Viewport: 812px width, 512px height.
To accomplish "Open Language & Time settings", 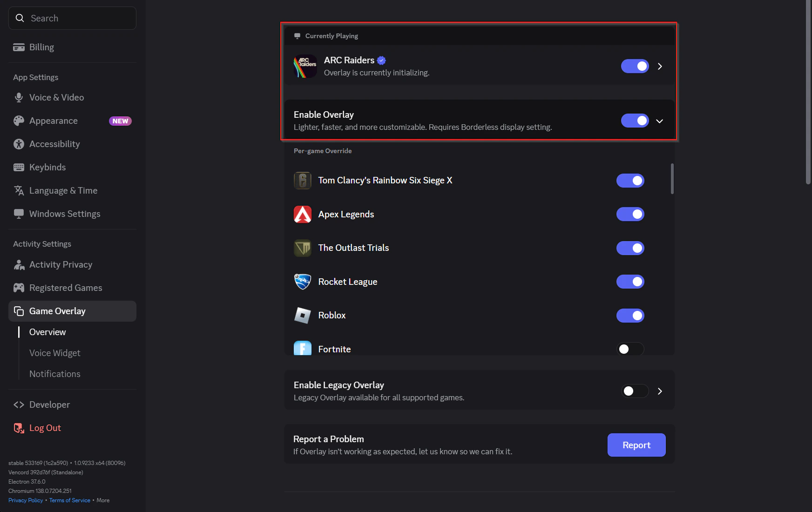I will [x=72, y=190].
